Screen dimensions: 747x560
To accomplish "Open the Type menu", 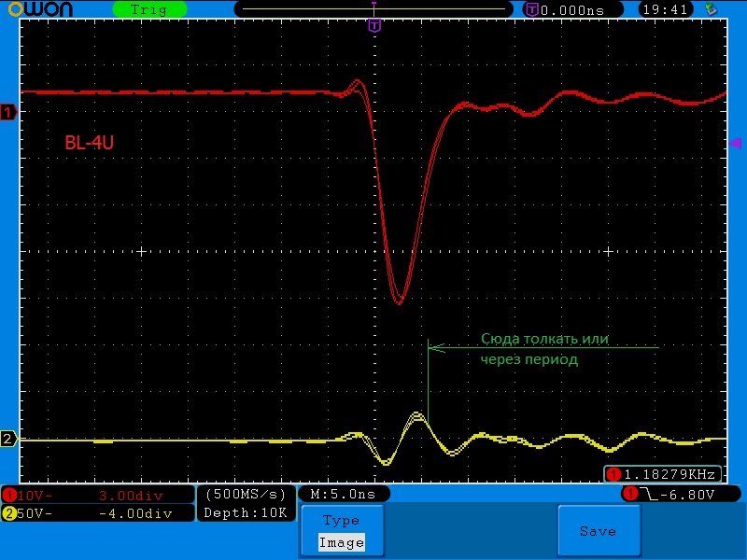I will [x=341, y=521].
